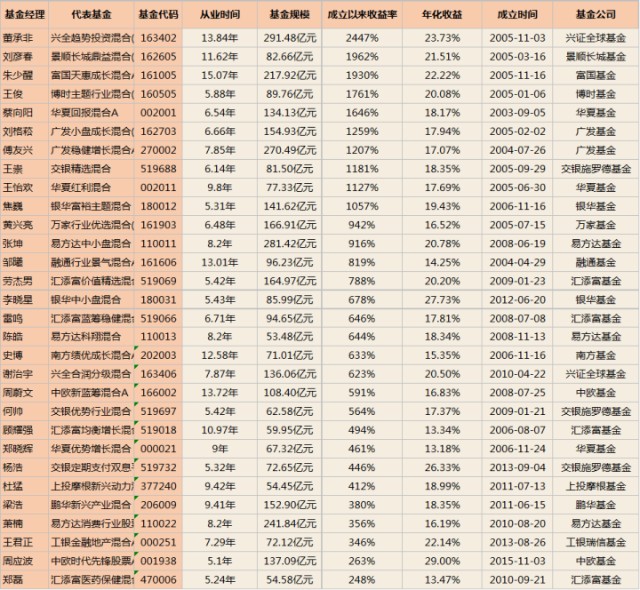Click manager name cell 朱少醒
The image size is (640, 590).
pos(24,75)
